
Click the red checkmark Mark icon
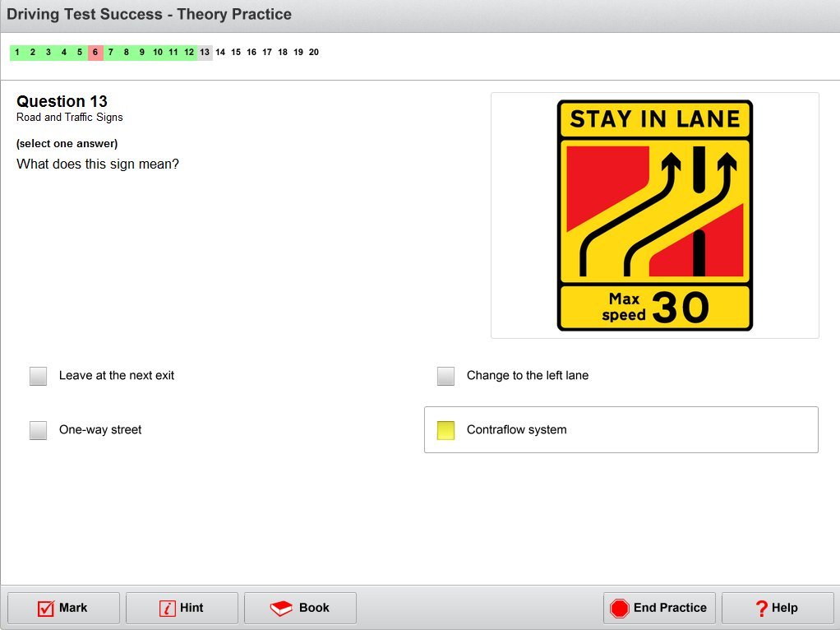coord(46,609)
